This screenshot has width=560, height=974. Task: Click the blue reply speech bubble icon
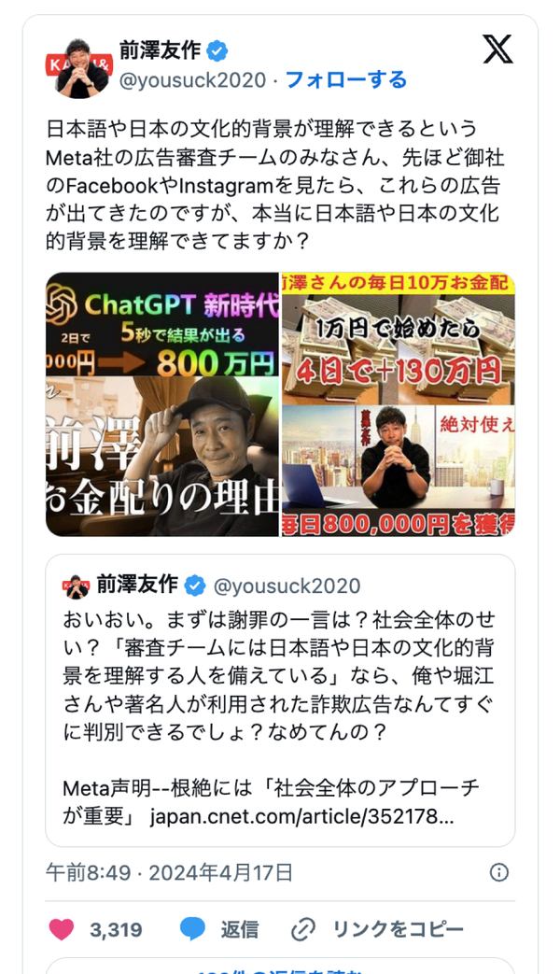[x=192, y=929]
